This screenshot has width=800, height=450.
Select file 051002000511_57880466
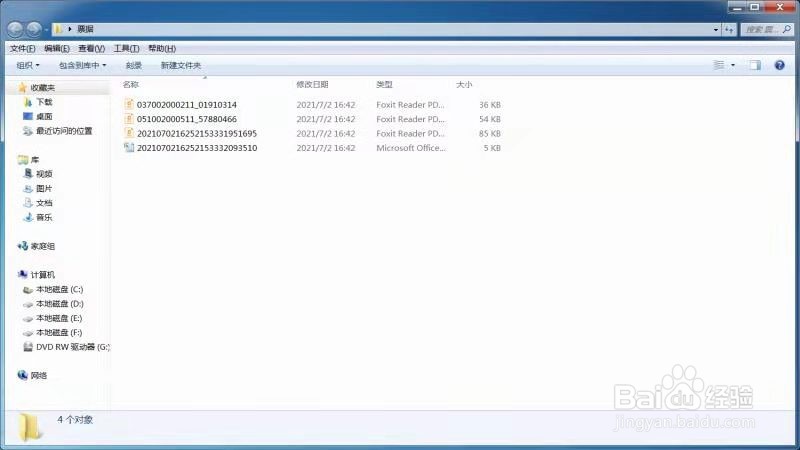(x=187, y=119)
